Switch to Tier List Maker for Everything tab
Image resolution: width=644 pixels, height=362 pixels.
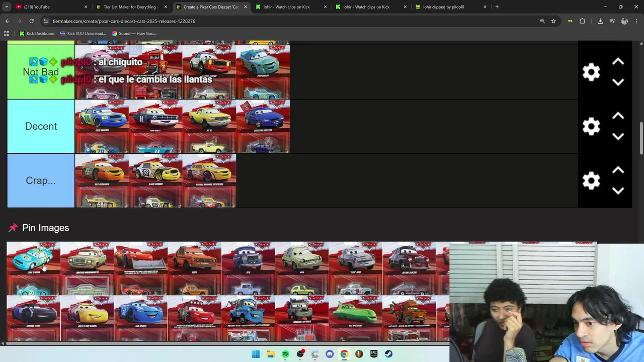[132, 7]
